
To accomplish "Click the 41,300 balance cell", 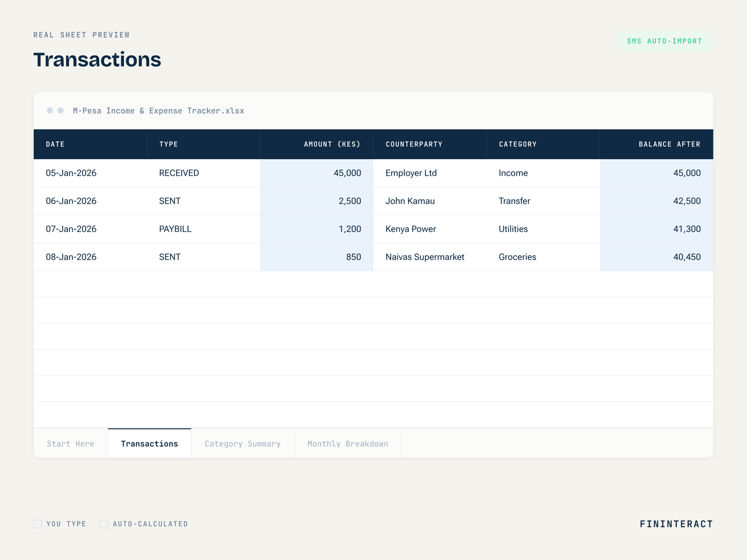I will pyautogui.click(x=656, y=229).
